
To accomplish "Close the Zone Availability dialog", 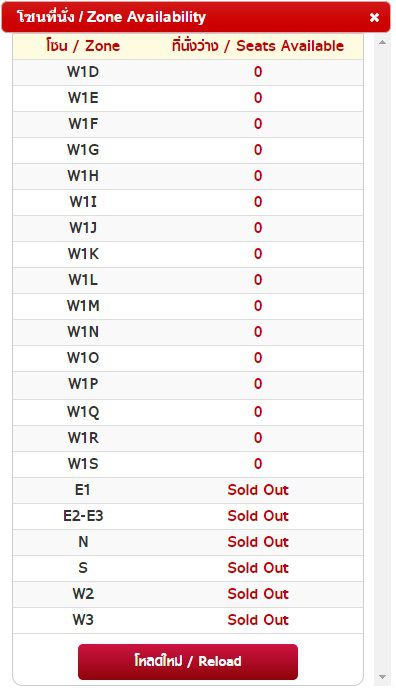I will click(374, 17).
